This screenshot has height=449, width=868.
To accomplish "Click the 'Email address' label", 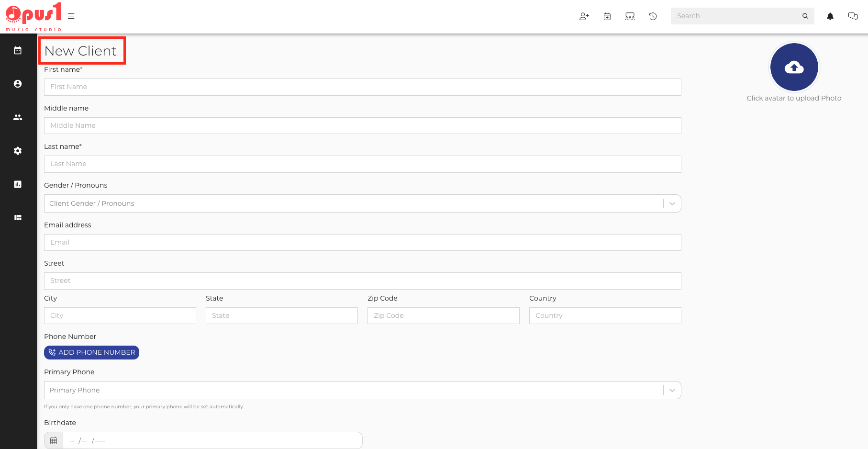I will [67, 225].
